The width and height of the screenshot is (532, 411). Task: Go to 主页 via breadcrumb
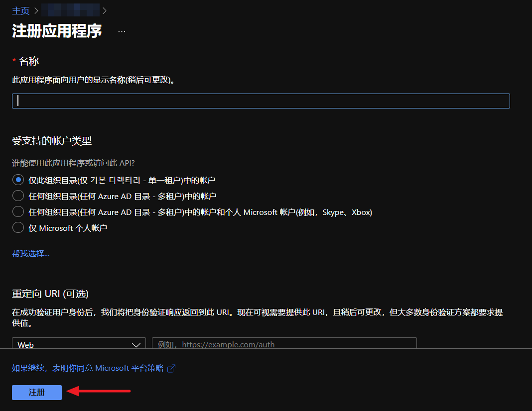[x=20, y=10]
